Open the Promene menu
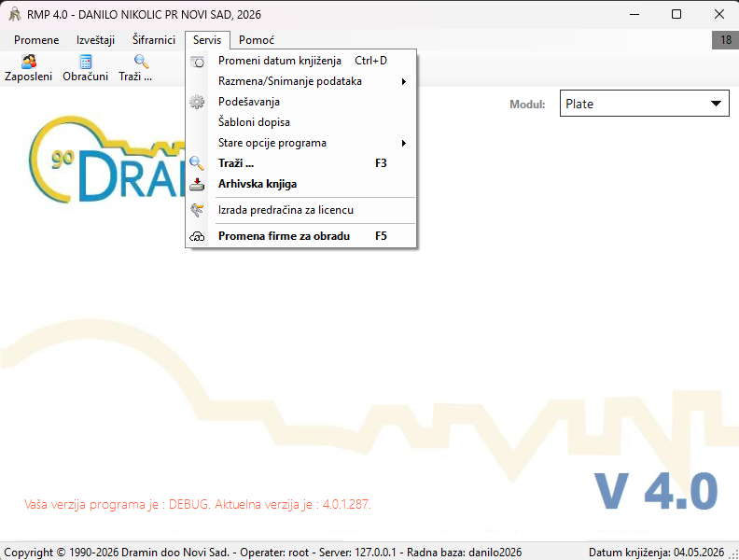Viewport: 739px width, 560px height. coord(36,40)
